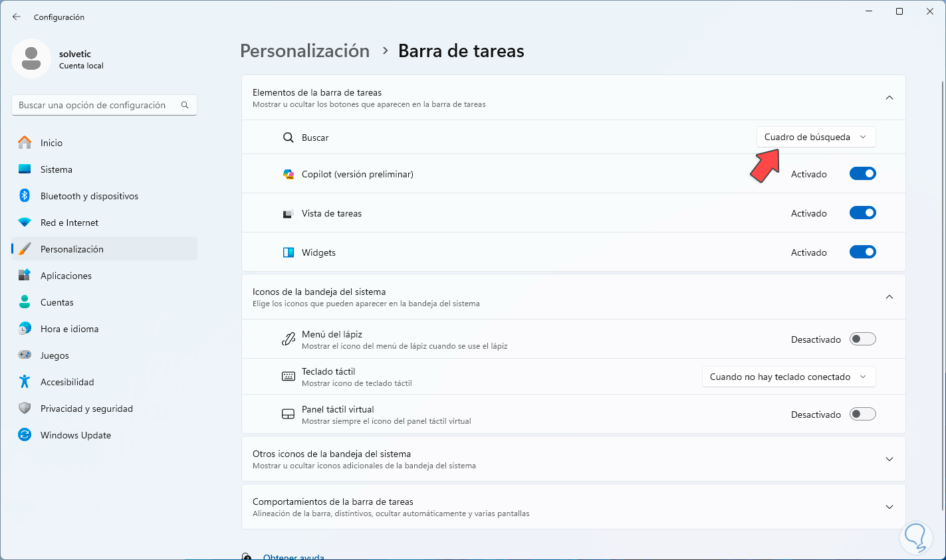Click the Privacidad y seguridad shield icon
The width and height of the screenshot is (946, 560).
25,409
